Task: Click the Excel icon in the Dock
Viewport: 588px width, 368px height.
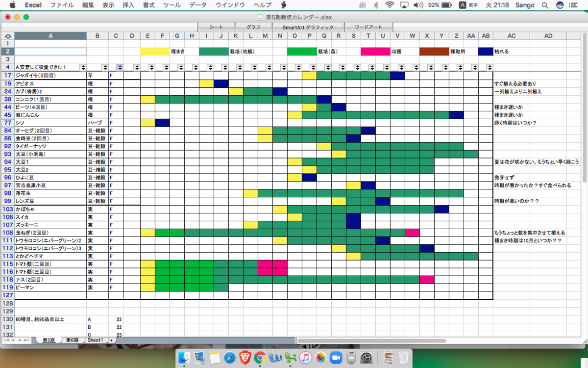Action: pos(290,357)
